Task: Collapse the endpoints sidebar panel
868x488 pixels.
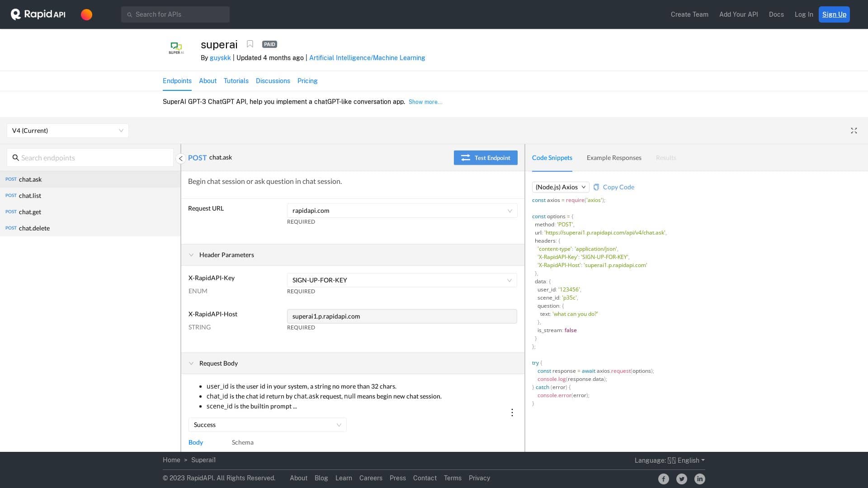Action: [181, 158]
